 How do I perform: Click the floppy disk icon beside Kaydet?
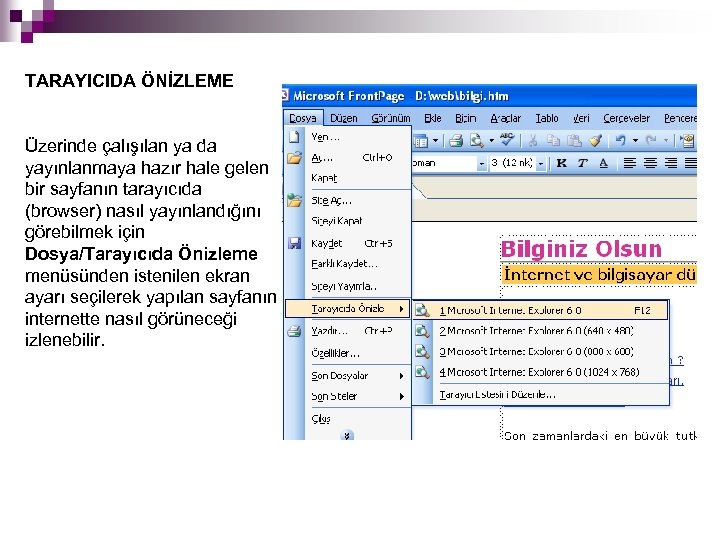pyautogui.click(x=294, y=243)
